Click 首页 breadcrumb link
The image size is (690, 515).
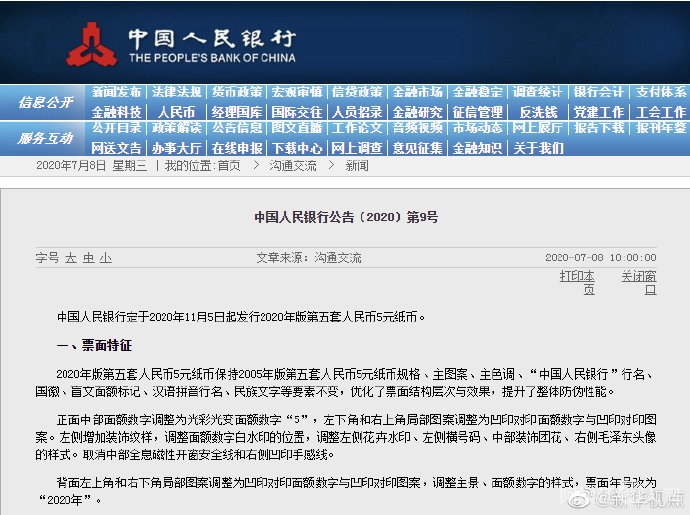(x=229, y=166)
